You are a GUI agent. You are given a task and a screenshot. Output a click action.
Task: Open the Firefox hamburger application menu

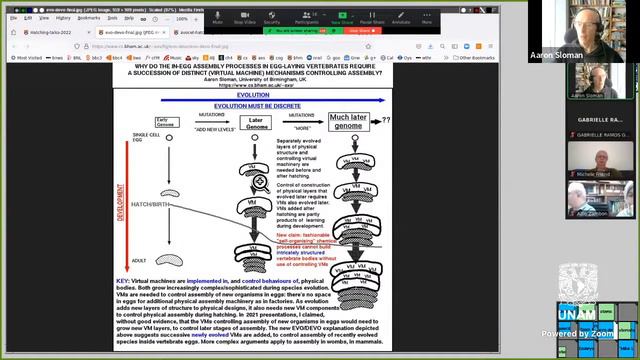(491, 47)
